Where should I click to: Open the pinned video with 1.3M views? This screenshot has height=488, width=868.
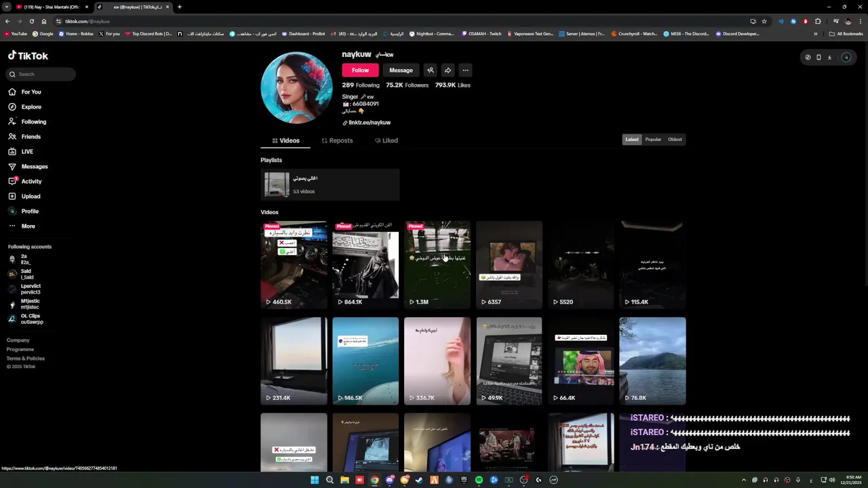[437, 264]
